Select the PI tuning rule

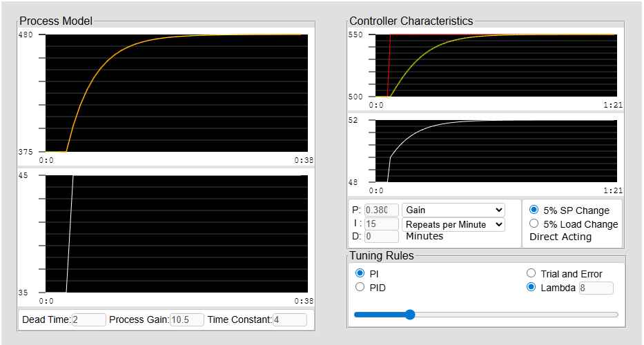[x=360, y=273]
